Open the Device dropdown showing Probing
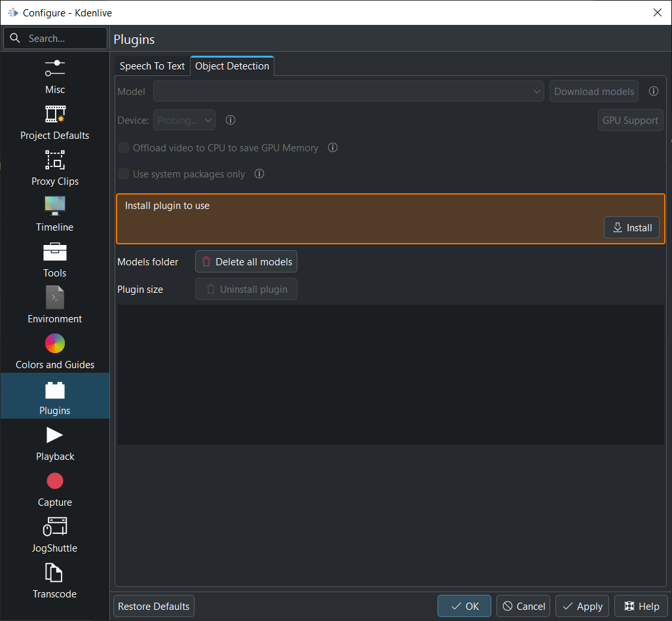 184,121
